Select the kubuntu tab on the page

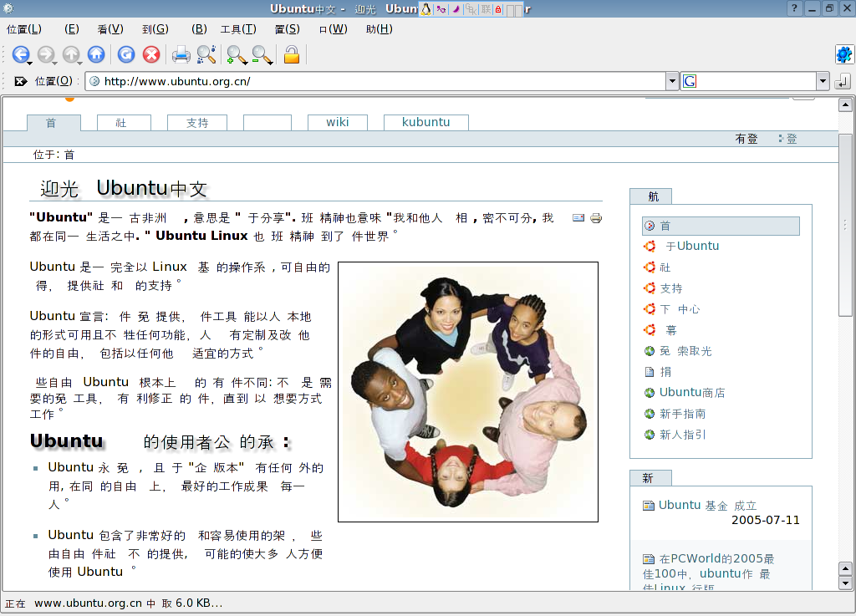coord(425,122)
